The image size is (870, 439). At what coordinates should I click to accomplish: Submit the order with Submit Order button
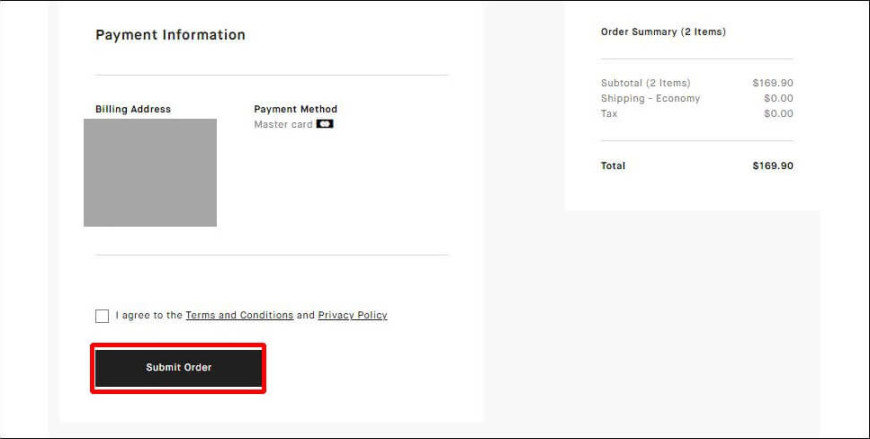pos(178,368)
